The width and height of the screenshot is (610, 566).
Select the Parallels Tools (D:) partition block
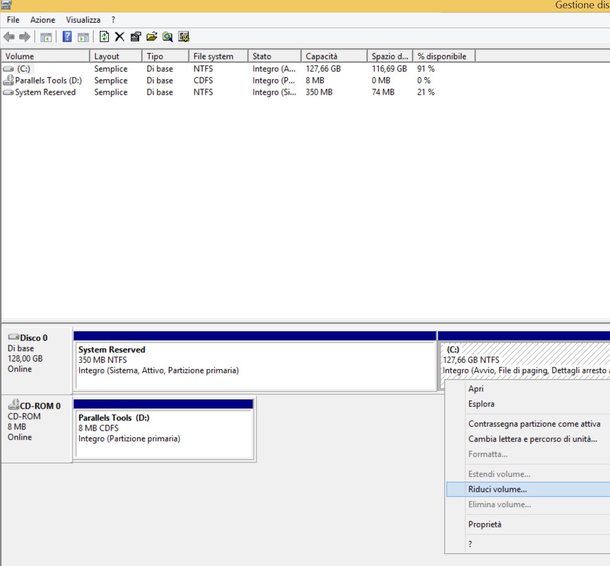[x=164, y=429]
